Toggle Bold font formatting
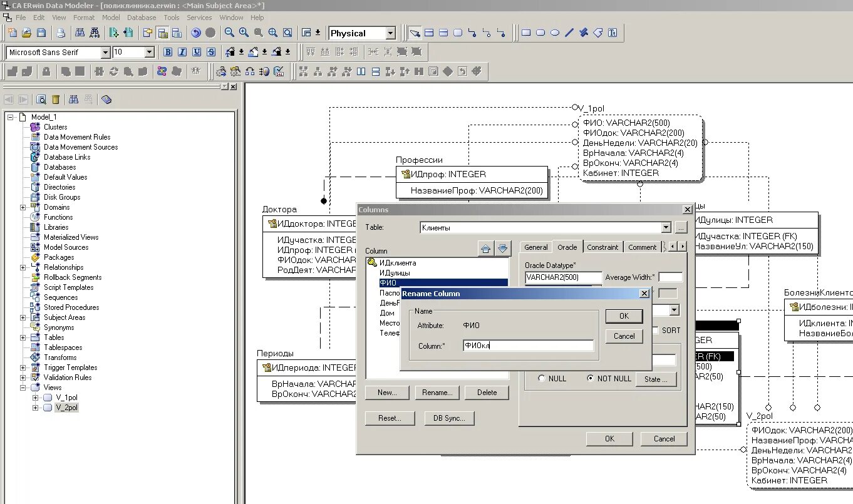853x504 pixels. click(x=168, y=52)
